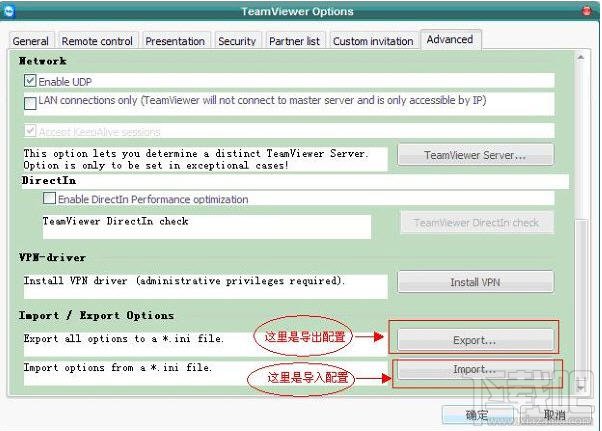
Task: Click the Network section heading
Action: (43, 61)
